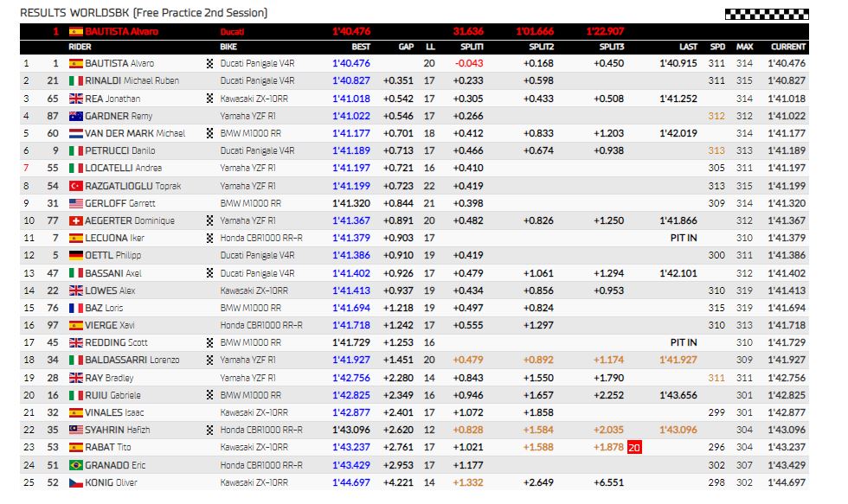Click the Spanish flag in the red leader bar
Screen dimensions: 848x504
coord(76,31)
